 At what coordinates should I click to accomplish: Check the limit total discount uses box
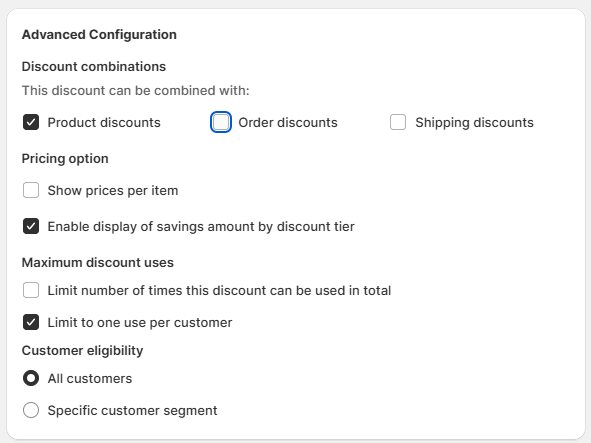point(31,290)
